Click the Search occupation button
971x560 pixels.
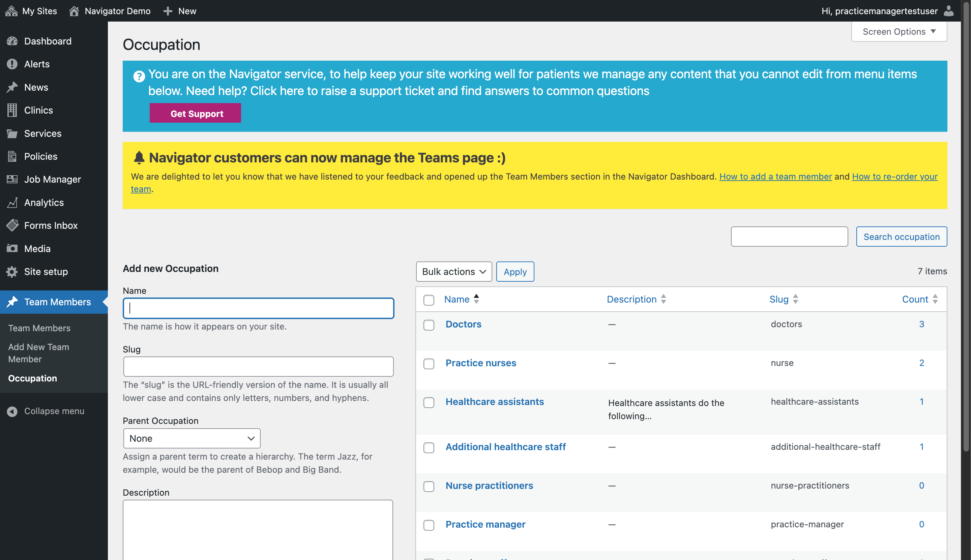click(x=901, y=237)
